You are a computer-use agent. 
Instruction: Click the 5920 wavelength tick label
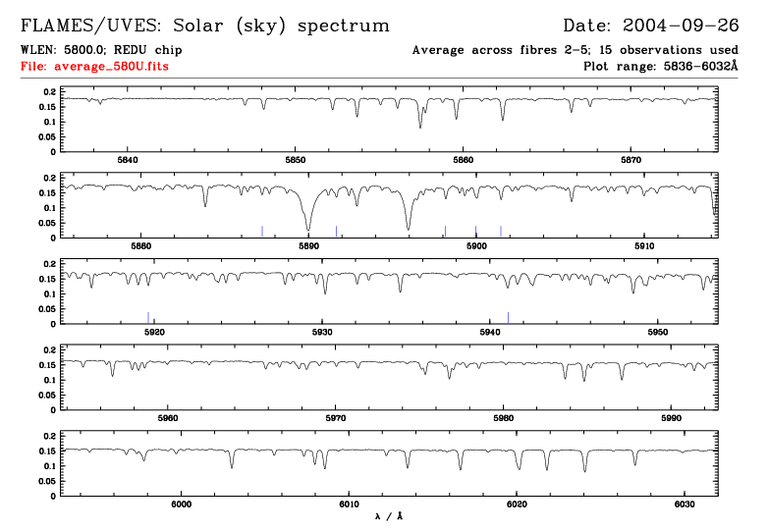point(154,333)
